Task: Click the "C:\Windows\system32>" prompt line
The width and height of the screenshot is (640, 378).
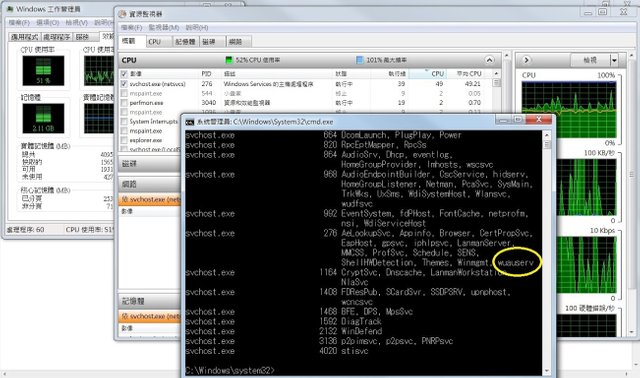Action: point(230,370)
